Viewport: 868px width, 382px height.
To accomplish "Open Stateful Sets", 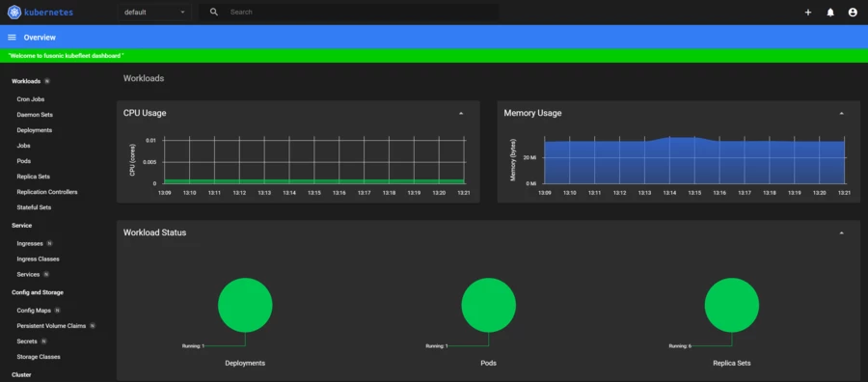I will pyautogui.click(x=35, y=207).
